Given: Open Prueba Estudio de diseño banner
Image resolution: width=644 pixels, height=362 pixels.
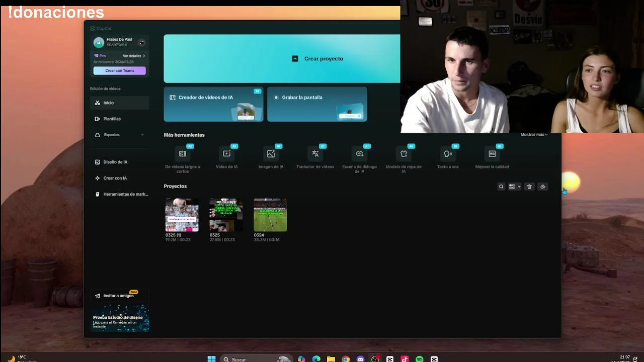Looking at the screenshot, I should click(120, 318).
